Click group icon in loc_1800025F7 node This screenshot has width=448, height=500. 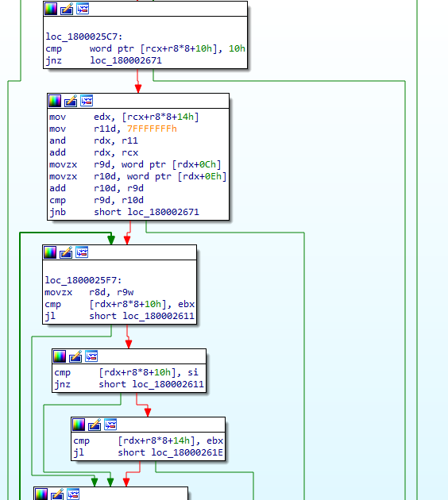(82, 252)
